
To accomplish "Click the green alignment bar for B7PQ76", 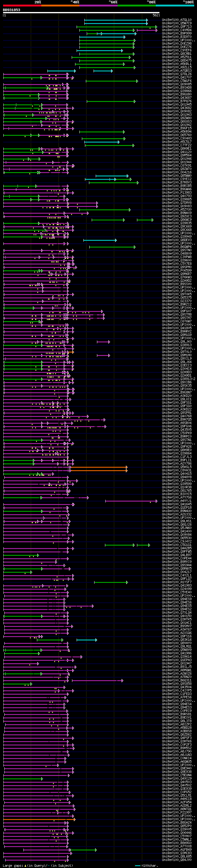I will [x=111, y=101].
